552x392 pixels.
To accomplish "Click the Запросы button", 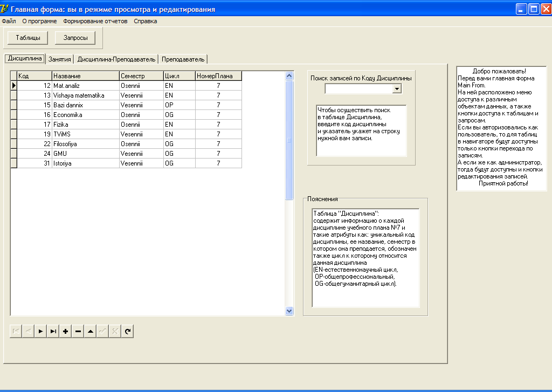I will [x=75, y=38].
